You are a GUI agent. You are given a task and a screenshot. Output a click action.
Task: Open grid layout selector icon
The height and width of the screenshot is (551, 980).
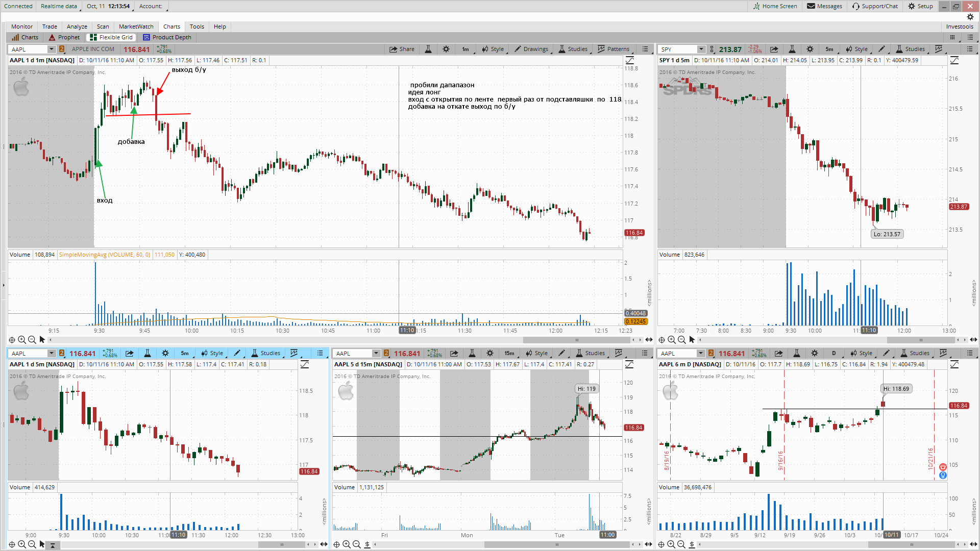[x=952, y=37]
